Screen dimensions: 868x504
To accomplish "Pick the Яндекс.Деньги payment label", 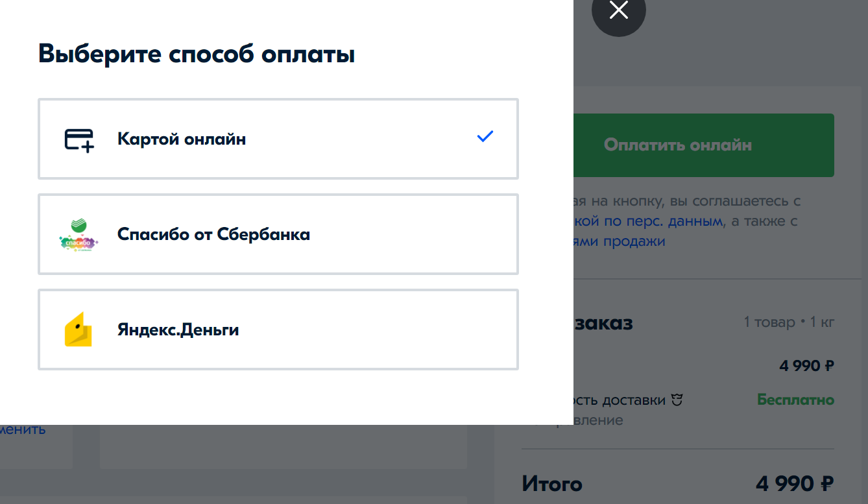I will [178, 330].
